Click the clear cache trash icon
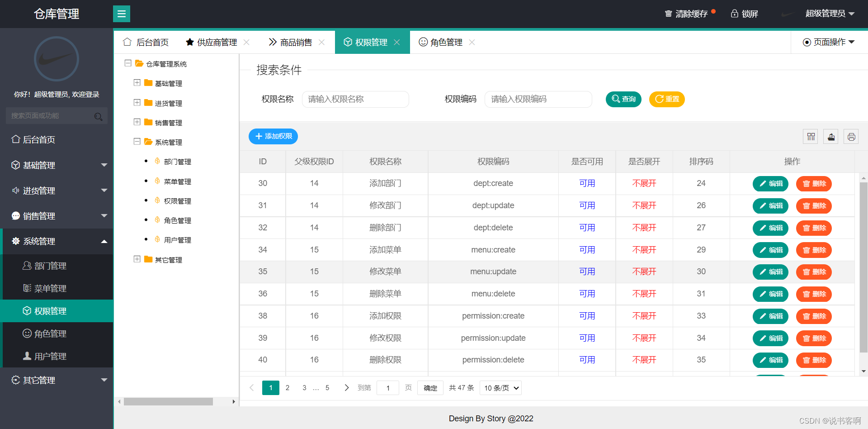This screenshot has width=868, height=429. coord(668,14)
